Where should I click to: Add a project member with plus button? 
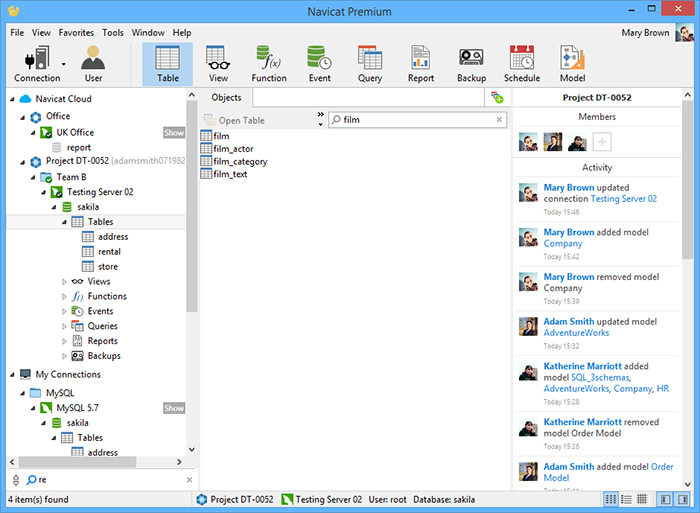tap(602, 142)
